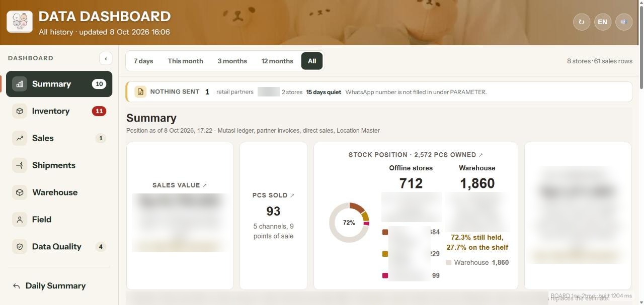Click the Data Quality shield icon
The width and height of the screenshot is (644, 305).
20,247
